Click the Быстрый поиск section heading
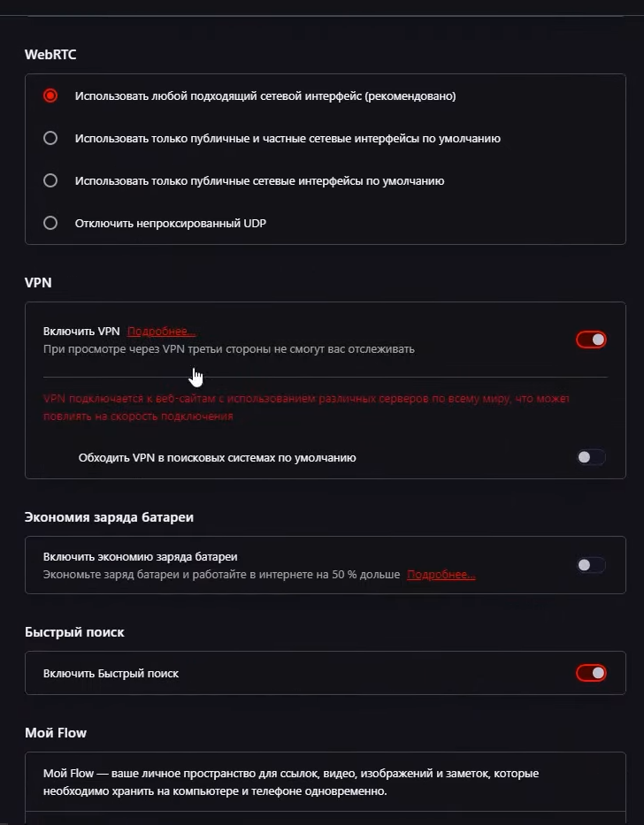This screenshot has width=644, height=825. (x=74, y=632)
